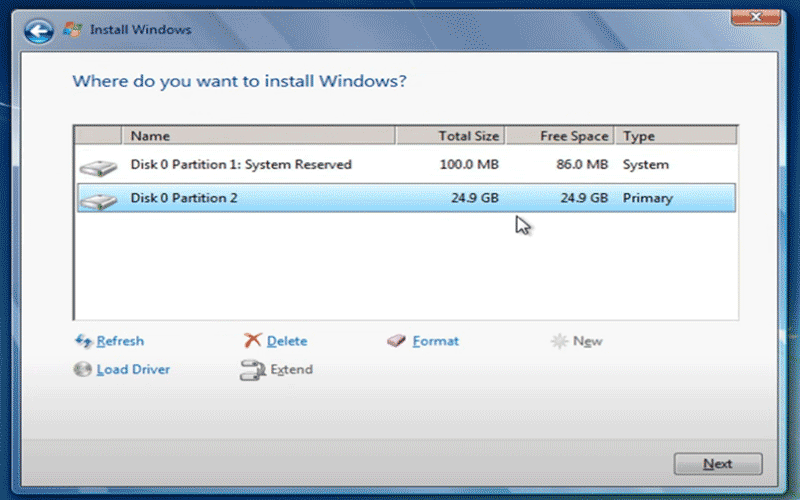Viewport: 800px width, 500px height.
Task: Click the Primary type cell
Action: pyautogui.click(x=647, y=198)
